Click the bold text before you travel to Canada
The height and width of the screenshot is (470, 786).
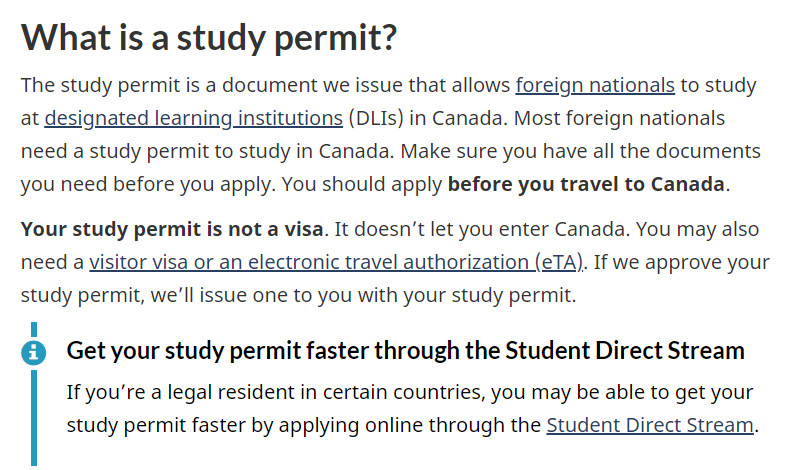point(586,185)
